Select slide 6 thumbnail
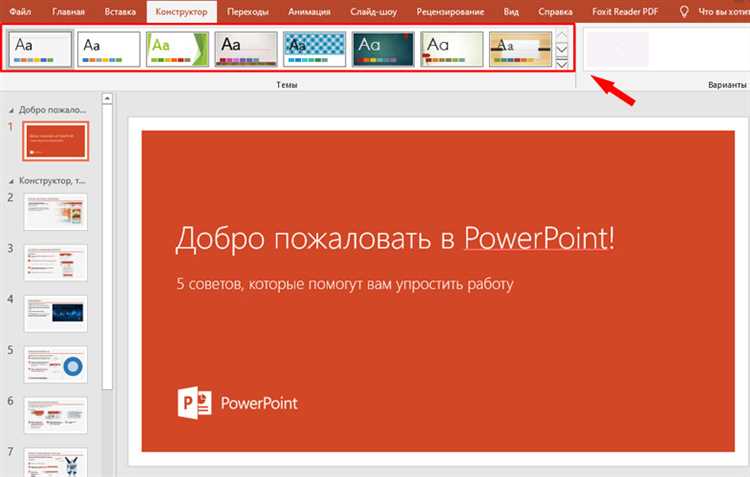Viewport: 750px width, 477px height. 55,415
